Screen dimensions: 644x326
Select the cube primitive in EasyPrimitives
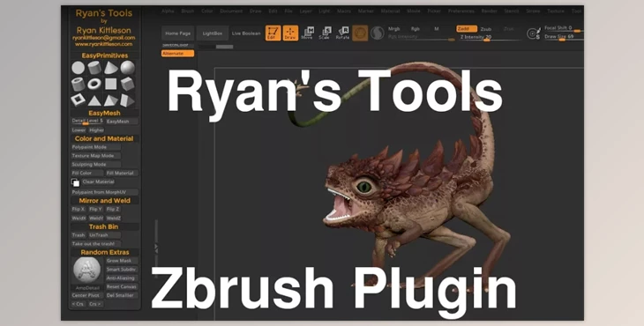tap(127, 84)
